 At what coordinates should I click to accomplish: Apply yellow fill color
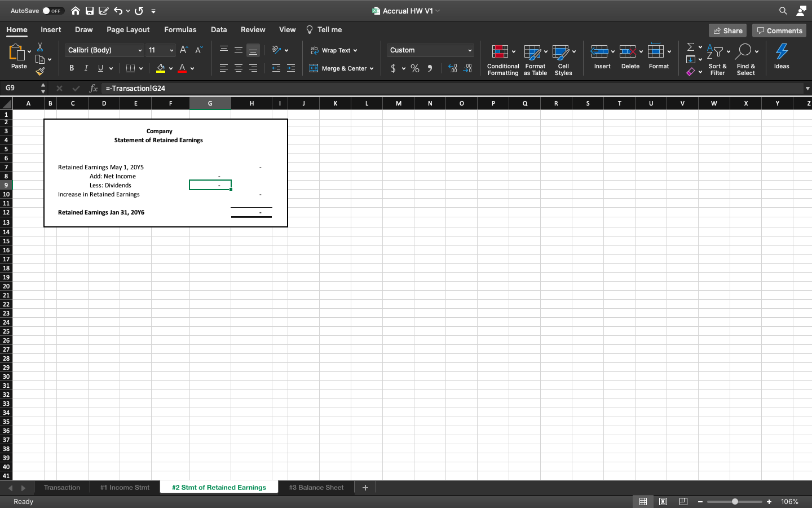pos(161,68)
